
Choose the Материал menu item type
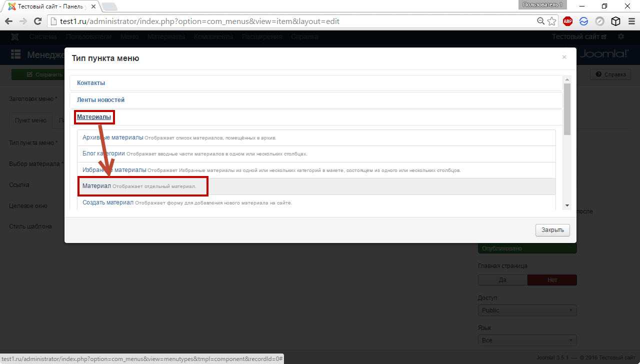(x=97, y=186)
